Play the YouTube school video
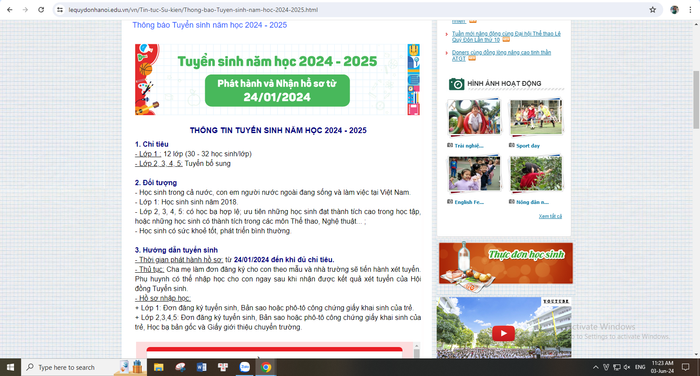Image resolution: width=700 pixels, height=376 pixels. click(x=503, y=333)
